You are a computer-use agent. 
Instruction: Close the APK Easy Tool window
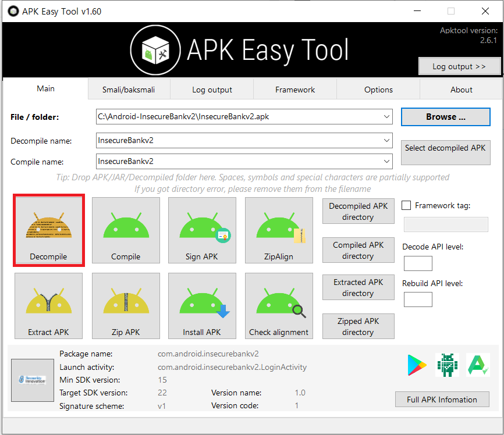485,11
